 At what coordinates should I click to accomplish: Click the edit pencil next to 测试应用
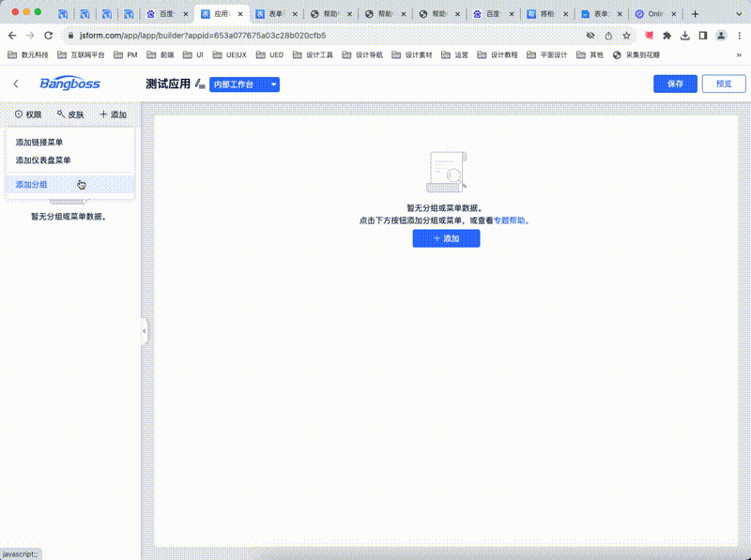pos(200,84)
